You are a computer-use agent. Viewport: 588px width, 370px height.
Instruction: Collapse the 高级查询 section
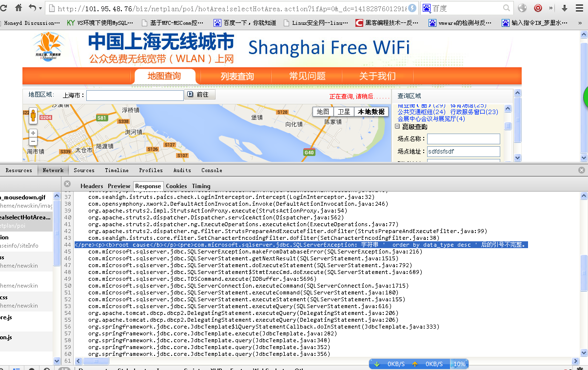click(397, 127)
